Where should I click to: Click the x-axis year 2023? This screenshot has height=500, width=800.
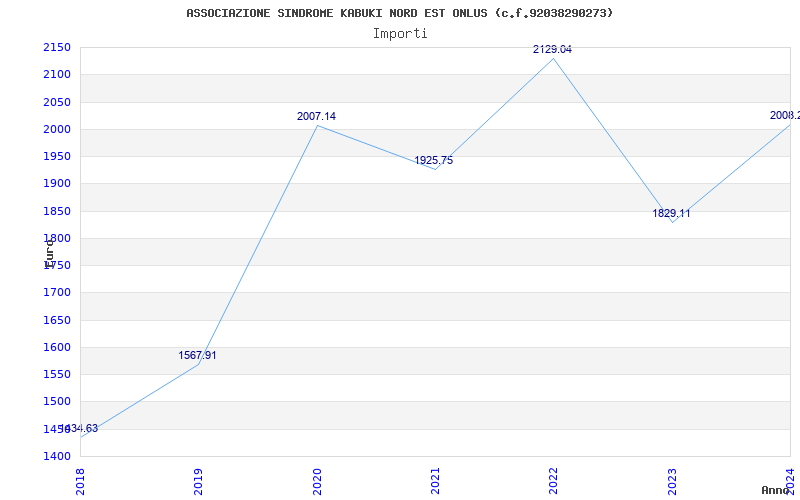pos(672,482)
